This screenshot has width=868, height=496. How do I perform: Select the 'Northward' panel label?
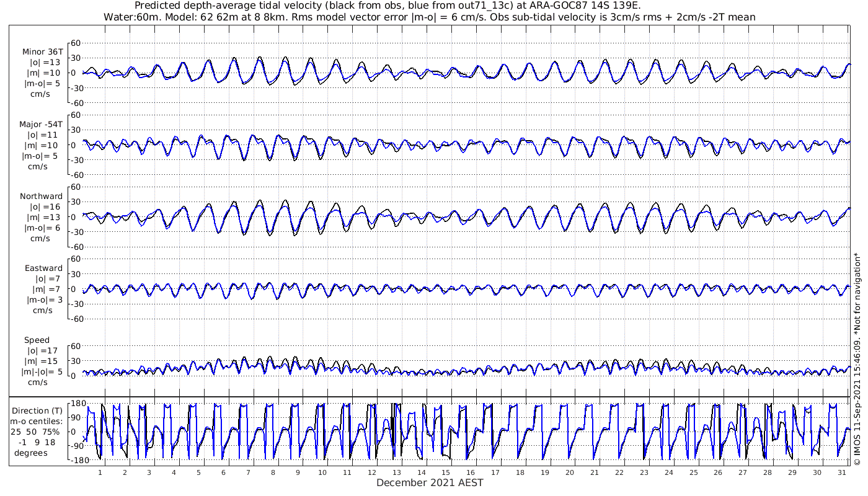click(x=41, y=196)
